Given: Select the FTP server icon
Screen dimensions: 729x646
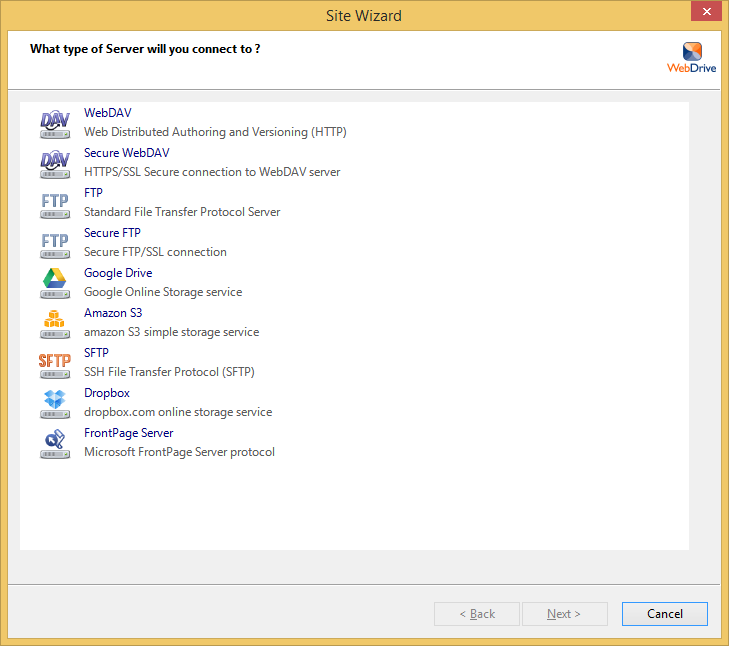Looking at the screenshot, I should pos(55,203).
